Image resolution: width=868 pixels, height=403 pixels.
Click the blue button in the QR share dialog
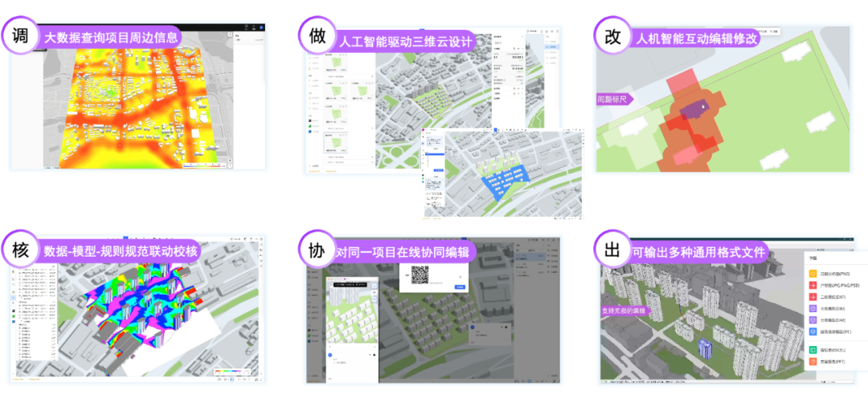[460, 287]
